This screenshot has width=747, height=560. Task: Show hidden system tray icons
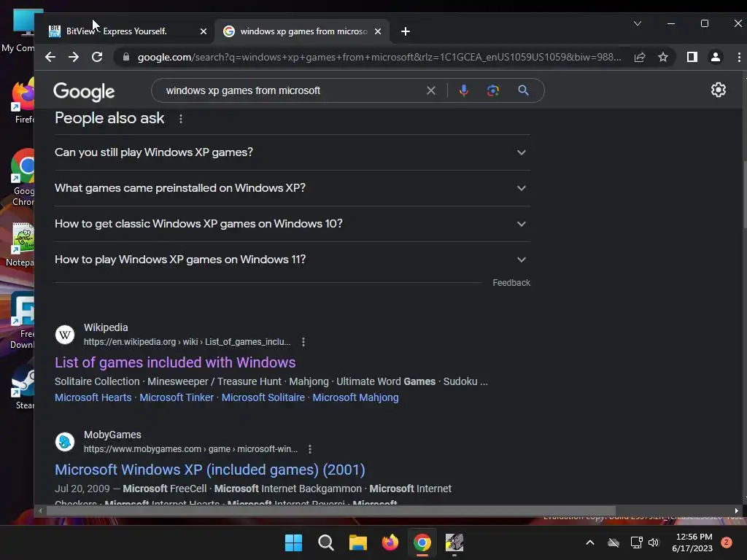tap(589, 542)
